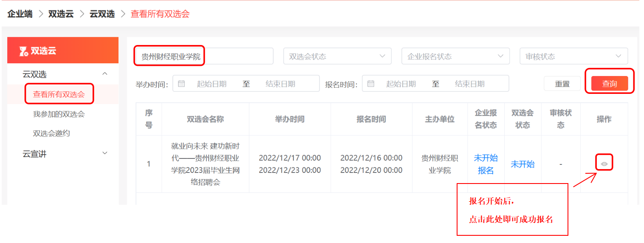Viewport: 644px width, 243px height.
Task: Click the fair name 就业向未来 建功新时代 cell
Action: [x=205, y=164]
